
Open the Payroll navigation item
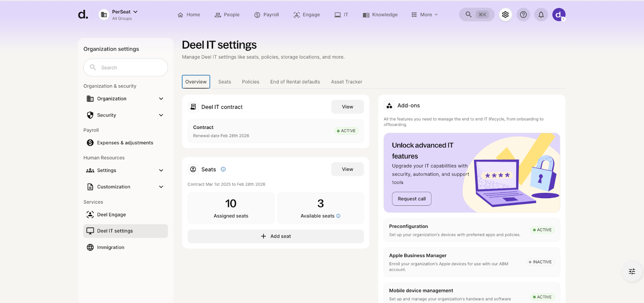point(266,15)
